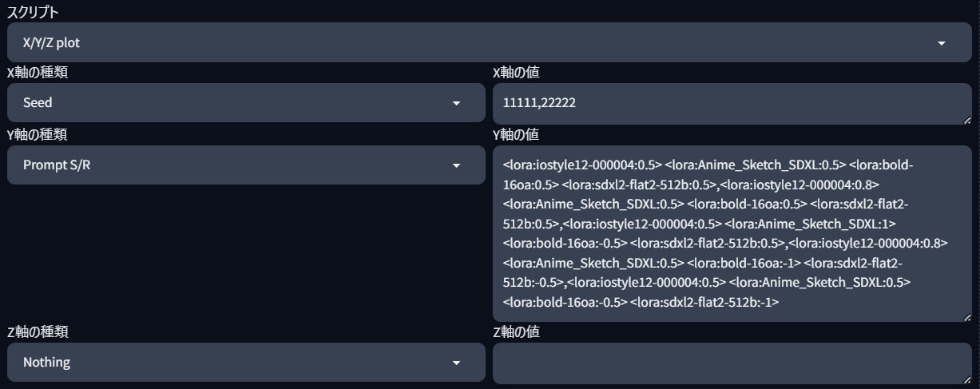Click the Z軸の種類 label
The height and width of the screenshot is (389, 980).
[x=37, y=331]
